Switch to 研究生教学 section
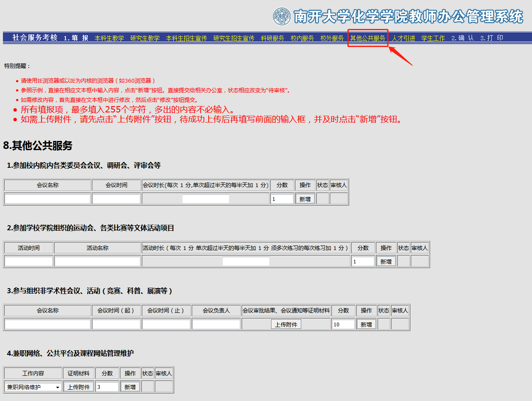The width and height of the screenshot is (532, 401). pos(145,38)
